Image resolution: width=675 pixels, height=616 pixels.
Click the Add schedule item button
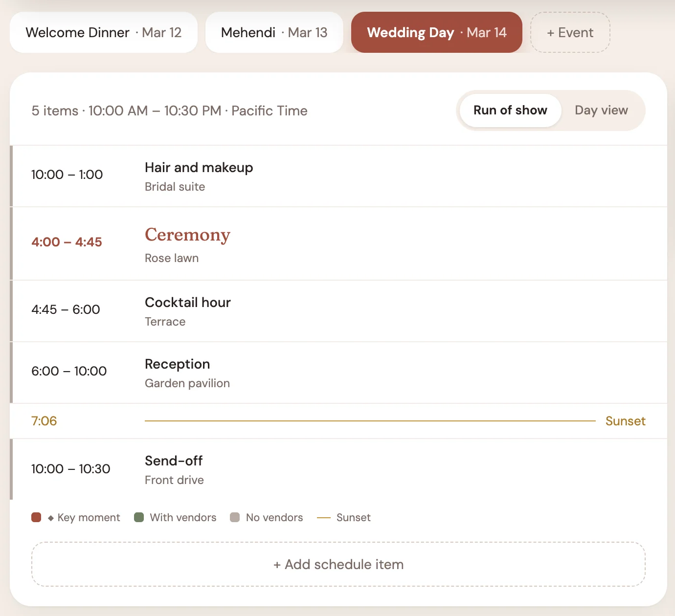click(338, 564)
